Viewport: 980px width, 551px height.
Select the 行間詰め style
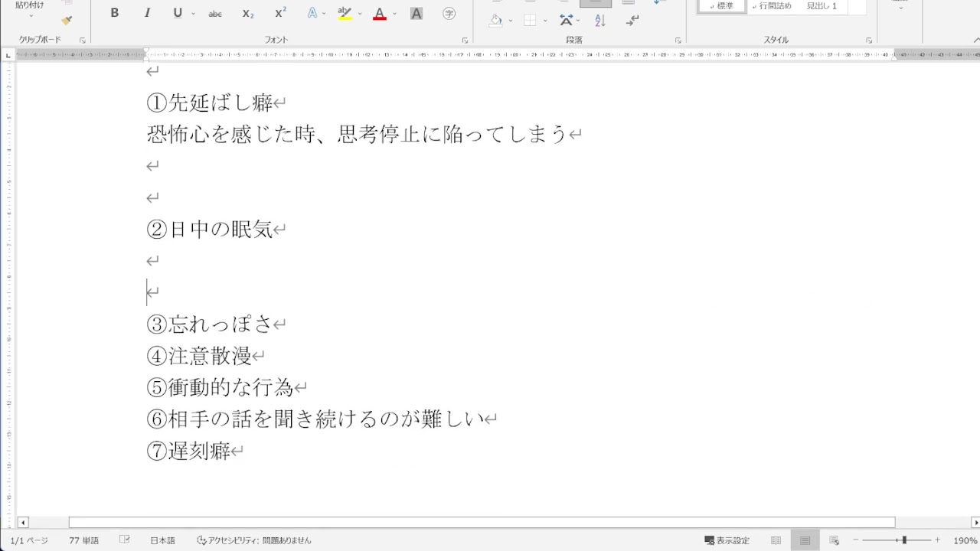(772, 6)
